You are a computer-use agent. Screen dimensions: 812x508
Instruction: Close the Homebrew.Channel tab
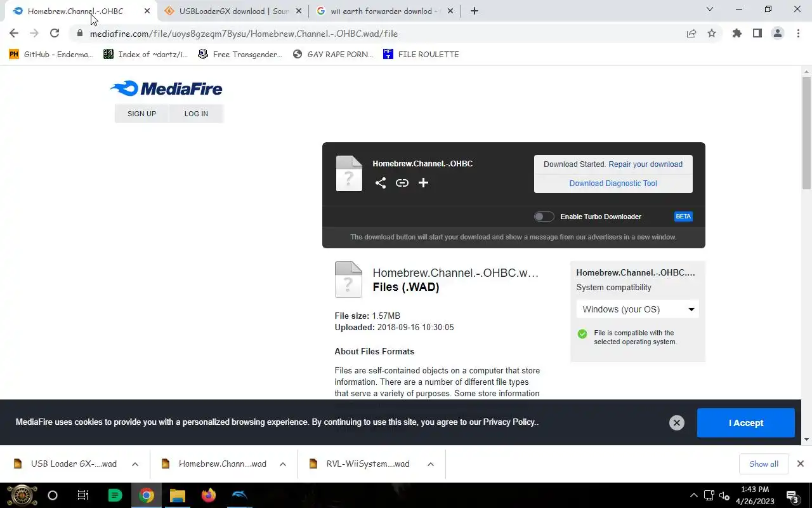pyautogui.click(x=147, y=11)
